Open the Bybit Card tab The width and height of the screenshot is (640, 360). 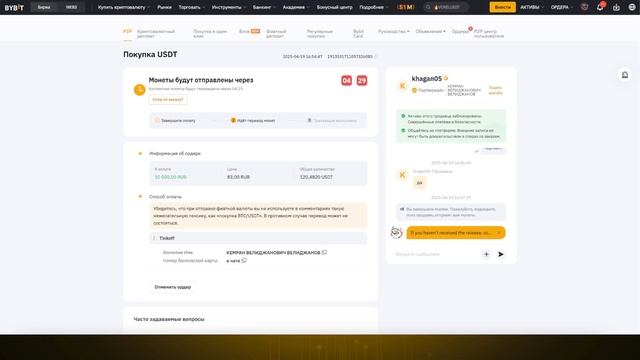[x=358, y=33]
